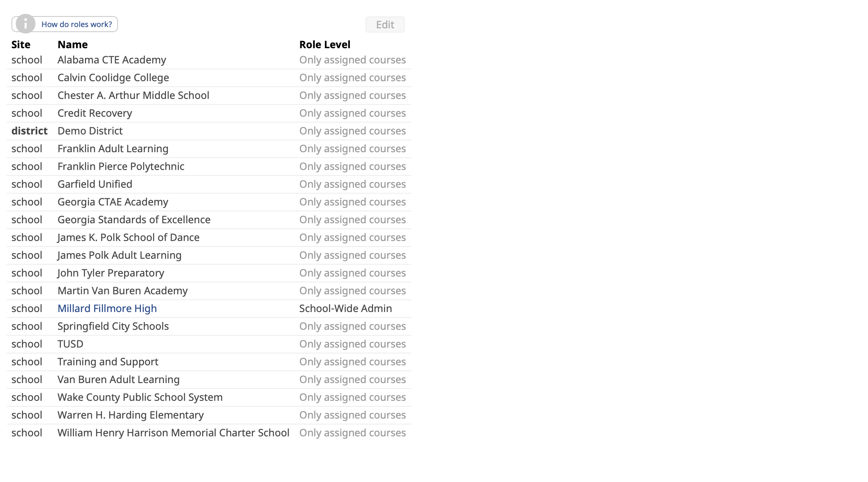The height and width of the screenshot is (482, 868).
Task: Click William Henry Harrison Memorial Charter School
Action: (x=173, y=433)
